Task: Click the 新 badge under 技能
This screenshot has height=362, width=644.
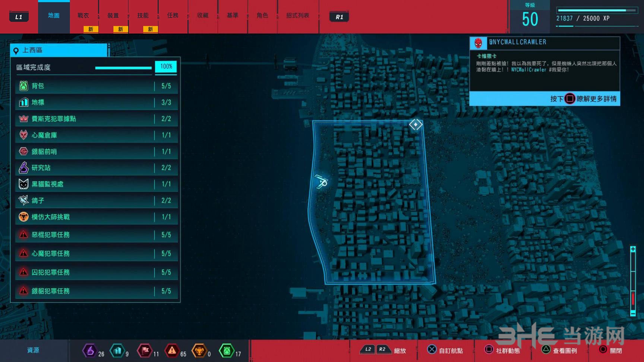Action: 150,29
